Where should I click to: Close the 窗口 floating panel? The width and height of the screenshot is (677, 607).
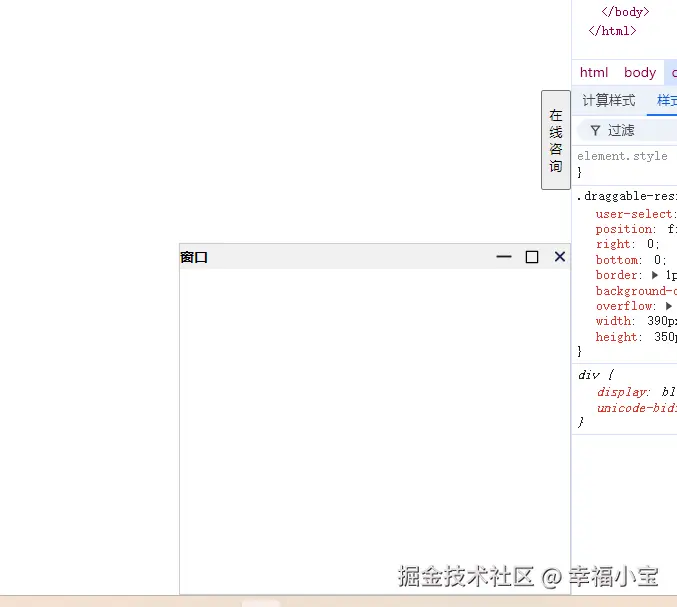pyautogui.click(x=560, y=257)
